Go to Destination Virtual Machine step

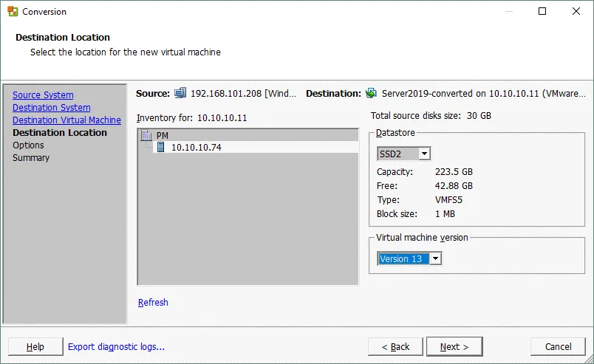point(66,120)
